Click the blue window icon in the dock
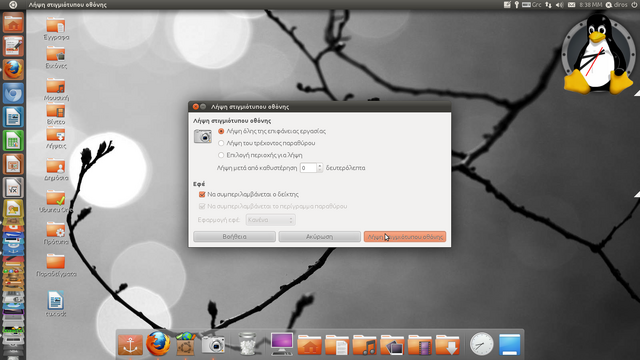This screenshot has height=360, width=640. point(509,344)
